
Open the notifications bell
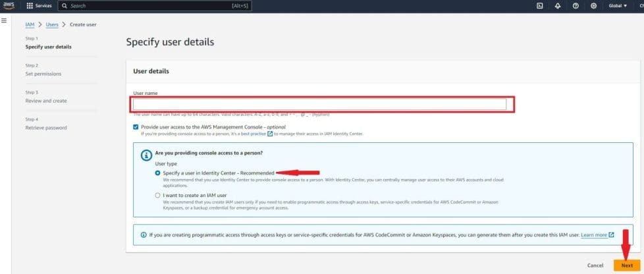(x=558, y=6)
